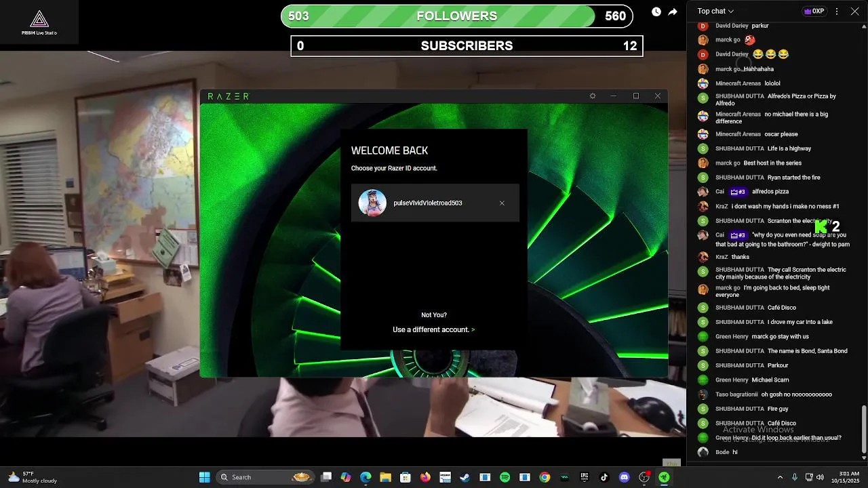The height and width of the screenshot is (488, 868).
Task: Click 'WELCOME BACK' heading in Razer dialog
Action: [x=389, y=150]
